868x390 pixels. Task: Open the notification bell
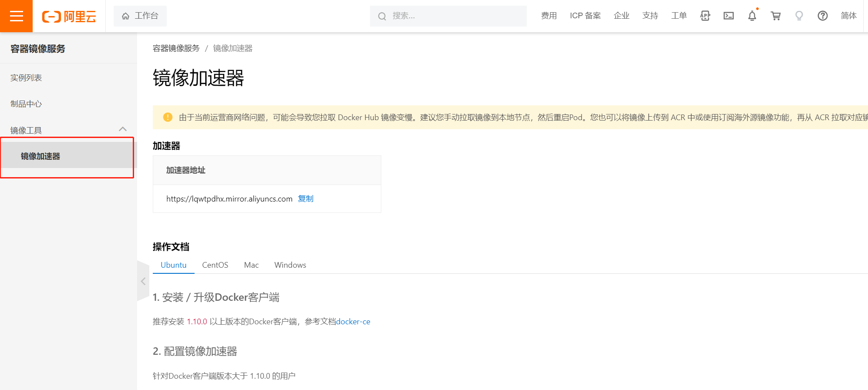(752, 16)
